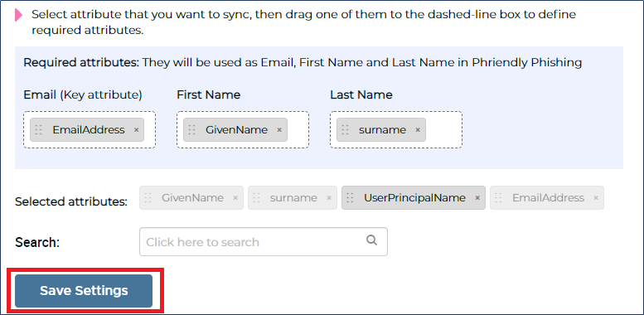Viewport: 644px width, 315px height.
Task: Click the 'Email (Key attribute)' label
Action: (x=83, y=94)
